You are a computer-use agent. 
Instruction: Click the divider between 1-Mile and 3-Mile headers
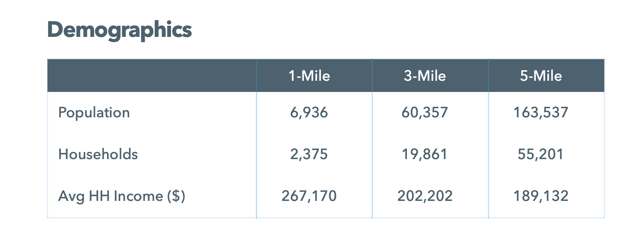pyautogui.click(x=372, y=76)
